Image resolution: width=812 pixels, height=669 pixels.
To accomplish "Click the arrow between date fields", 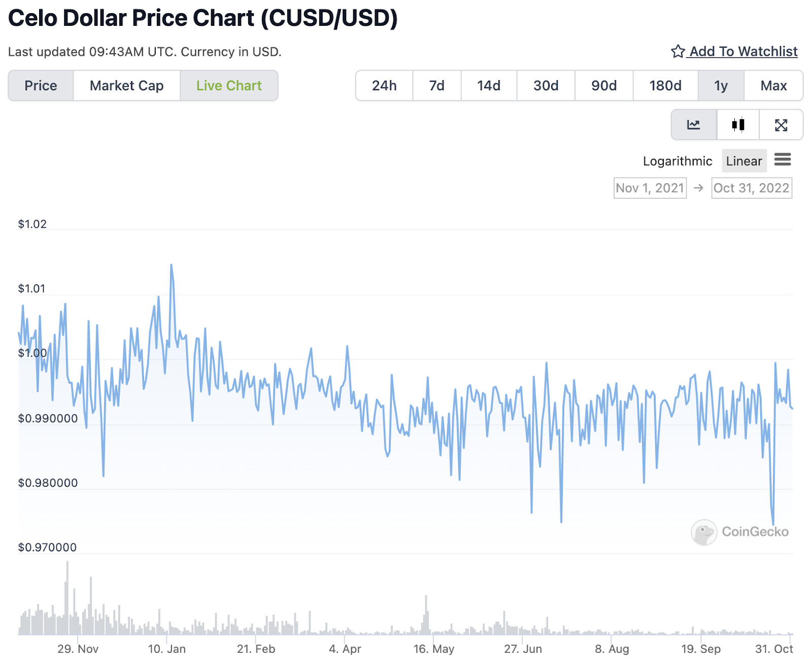I will click(x=699, y=188).
